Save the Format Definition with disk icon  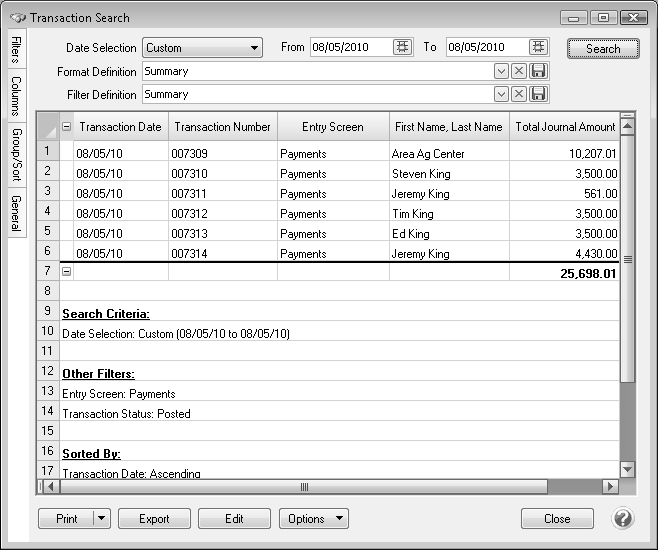point(538,71)
